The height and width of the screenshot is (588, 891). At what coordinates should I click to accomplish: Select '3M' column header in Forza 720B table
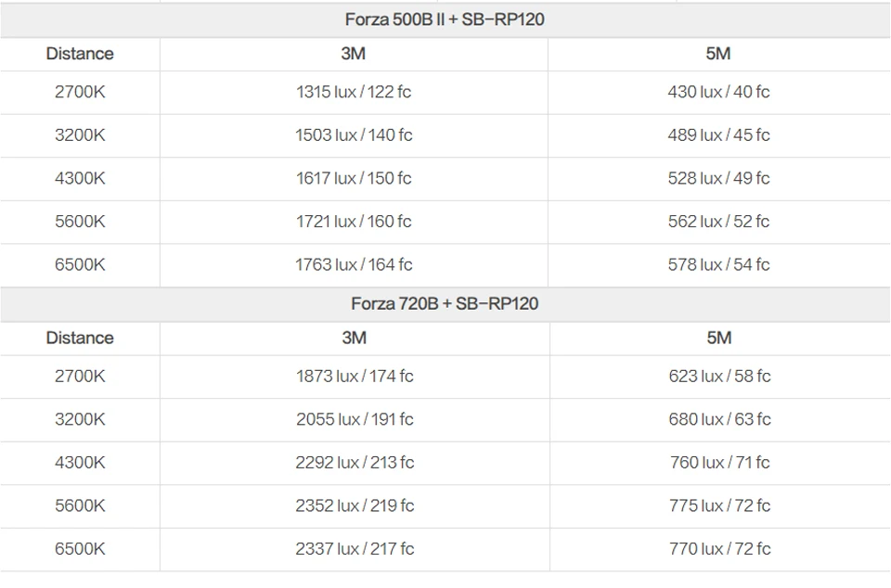pyautogui.click(x=354, y=338)
